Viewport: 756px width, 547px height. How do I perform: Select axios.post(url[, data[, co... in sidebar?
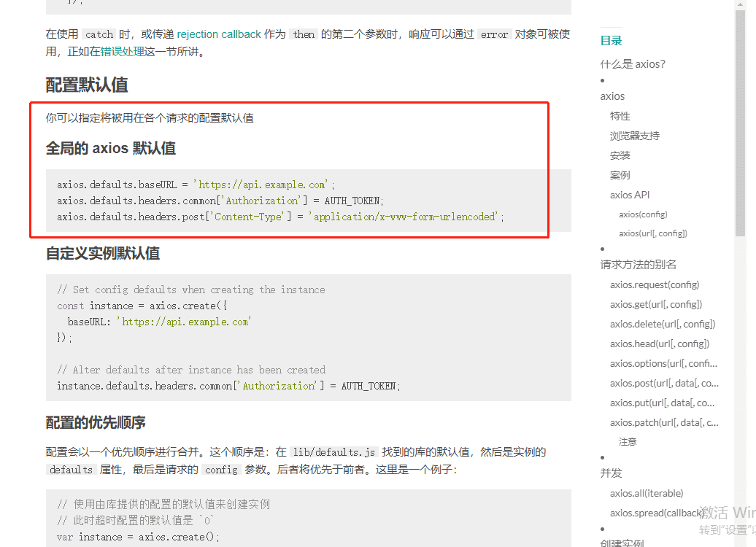pyautogui.click(x=664, y=384)
